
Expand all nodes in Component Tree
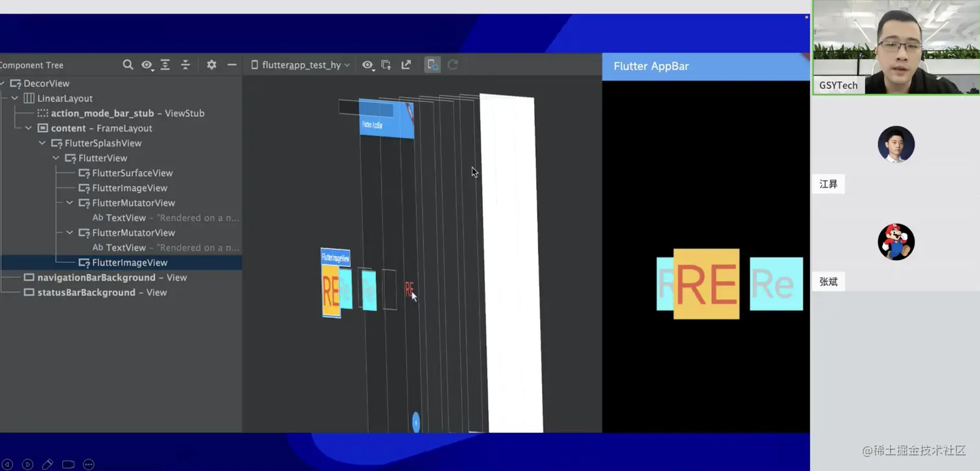pos(165,65)
